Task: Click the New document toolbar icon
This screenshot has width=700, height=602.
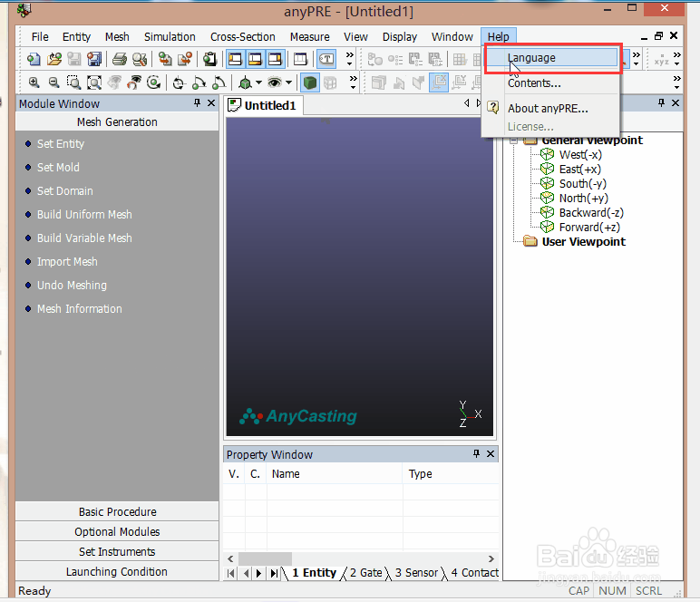Action: pyautogui.click(x=34, y=59)
